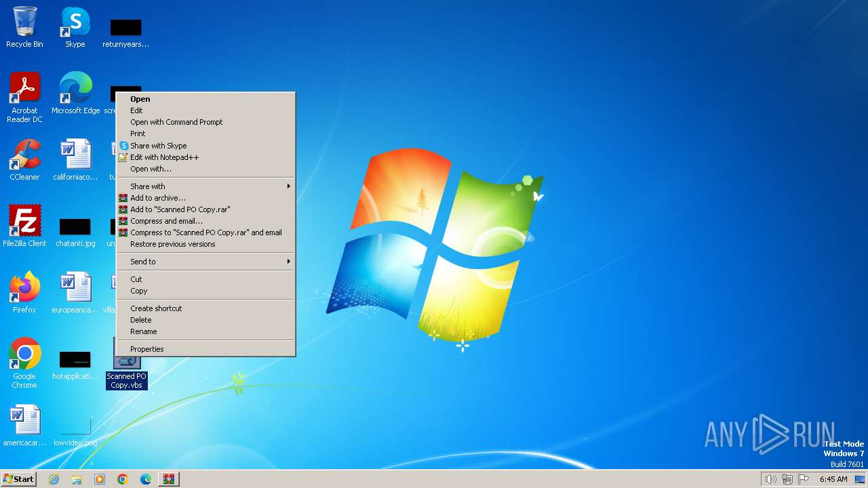Select the CCleaner desktop shortcut
Viewport: 868px width, 488px height.
click(x=24, y=159)
